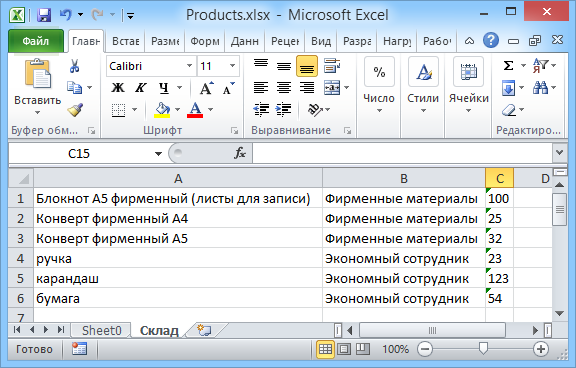Switch to the Формулы ribbon tab
The image size is (576, 368).
(x=204, y=41)
